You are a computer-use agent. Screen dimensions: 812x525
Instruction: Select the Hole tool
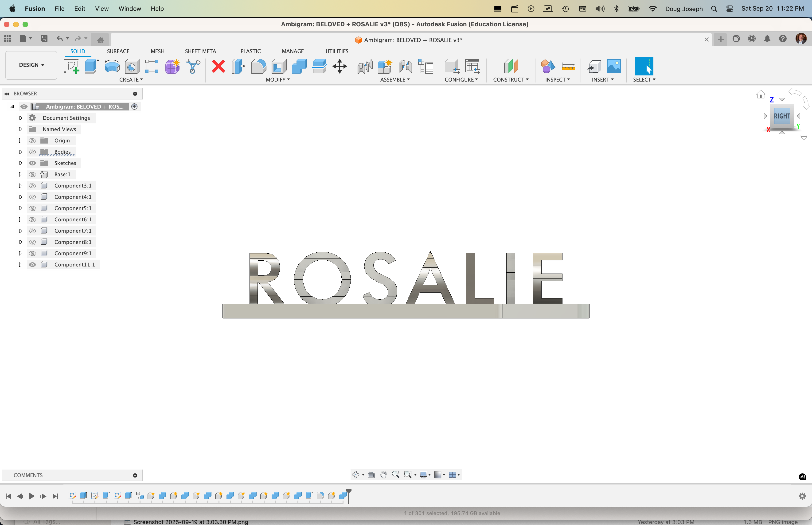(x=132, y=66)
